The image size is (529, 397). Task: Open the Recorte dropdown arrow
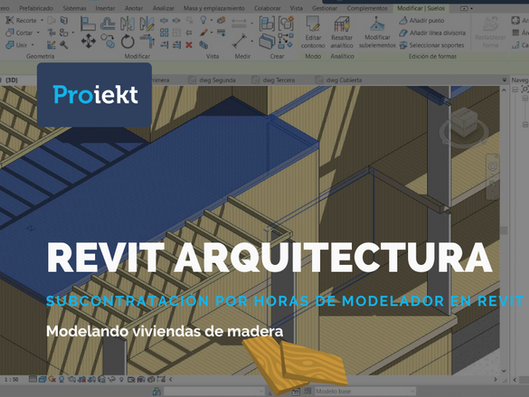(42, 21)
